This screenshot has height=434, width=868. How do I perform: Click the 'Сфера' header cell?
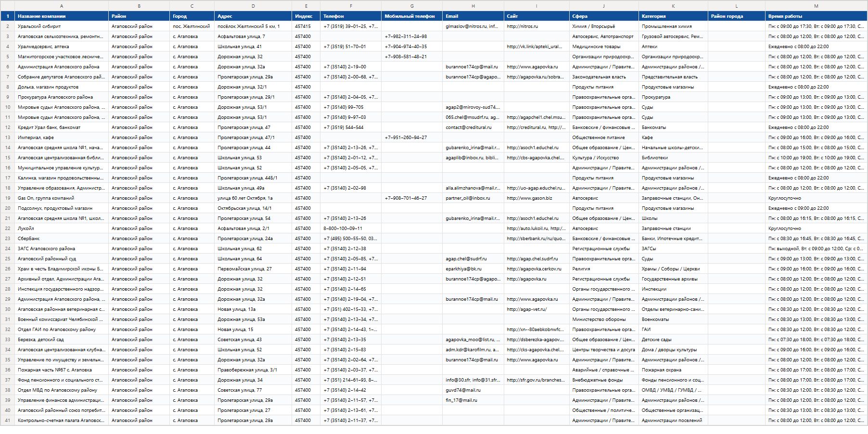tap(604, 16)
